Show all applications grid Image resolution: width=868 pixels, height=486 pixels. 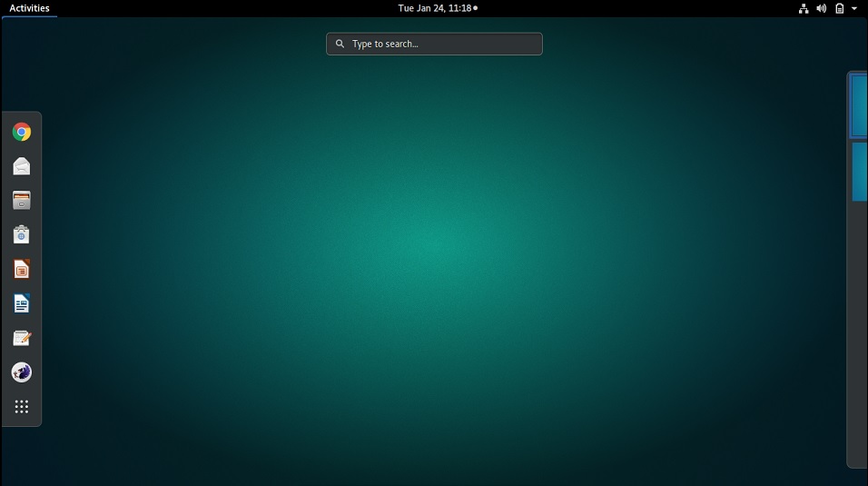22,407
